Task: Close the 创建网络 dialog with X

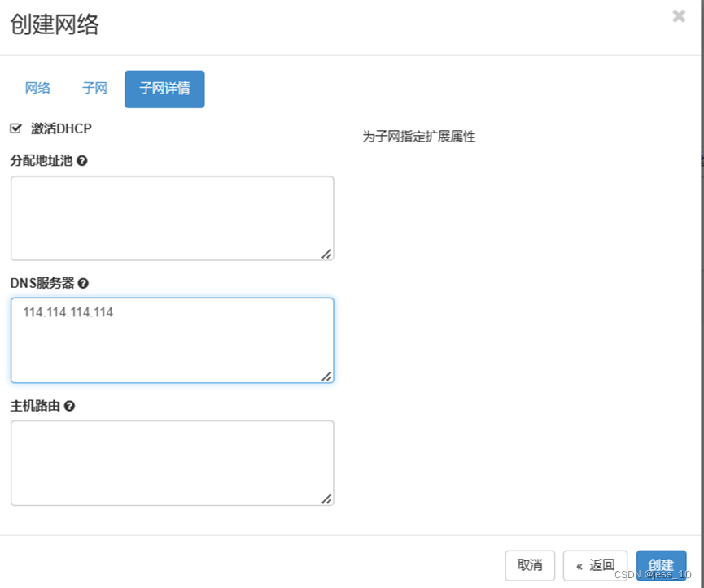Action: click(679, 16)
